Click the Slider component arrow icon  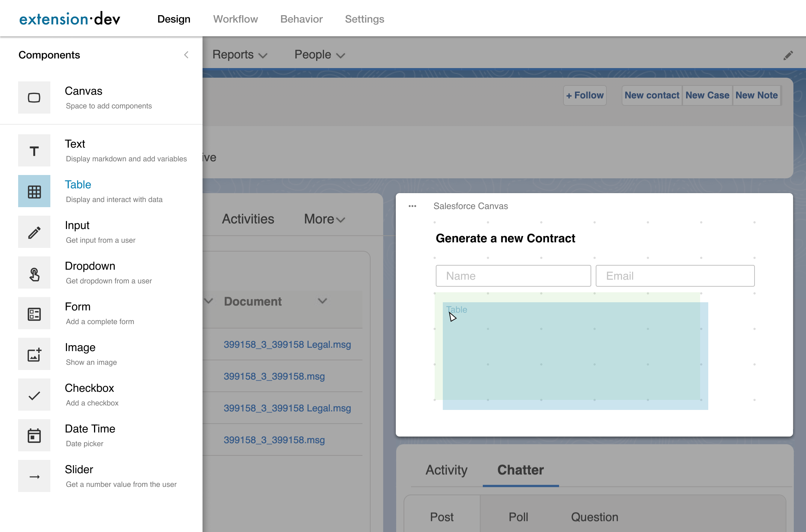pos(34,476)
